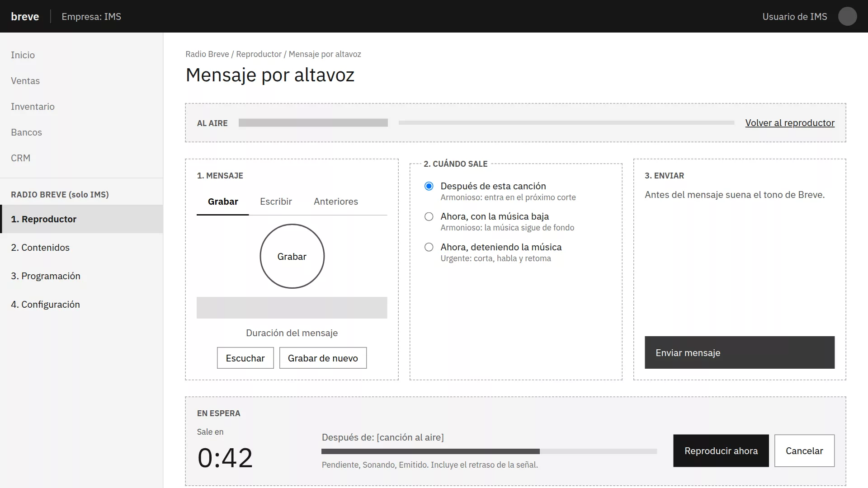Image resolution: width=868 pixels, height=488 pixels.
Task: Click the recording waveform area
Action: pos(292,308)
